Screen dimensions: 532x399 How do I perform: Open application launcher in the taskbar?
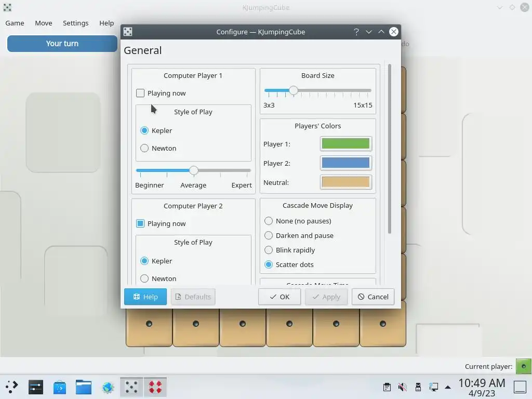coord(11,387)
